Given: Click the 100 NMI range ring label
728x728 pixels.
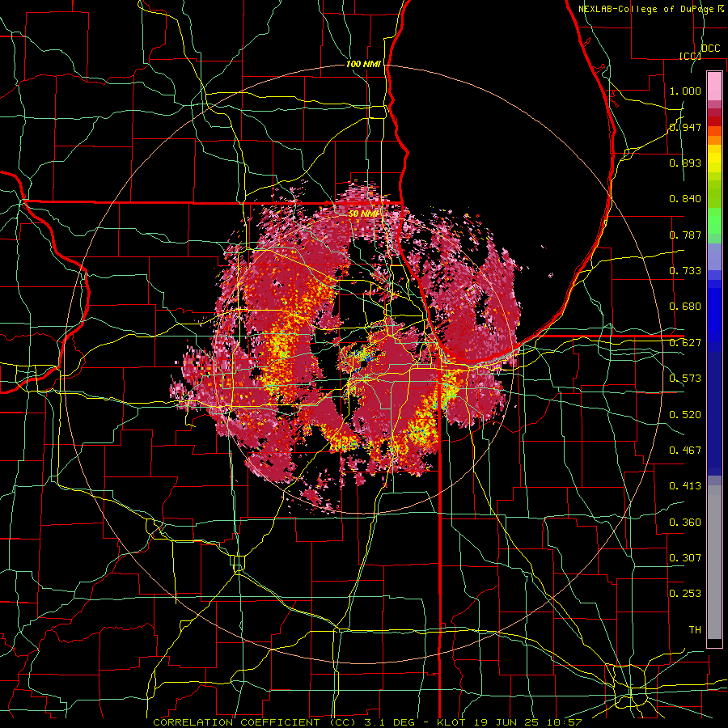Looking at the screenshot, I should tap(363, 64).
